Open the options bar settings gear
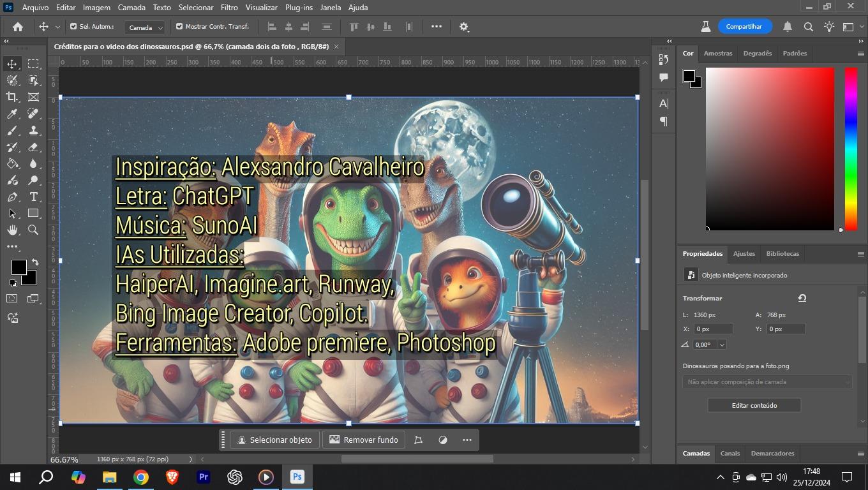This screenshot has height=490, width=868. click(x=464, y=27)
